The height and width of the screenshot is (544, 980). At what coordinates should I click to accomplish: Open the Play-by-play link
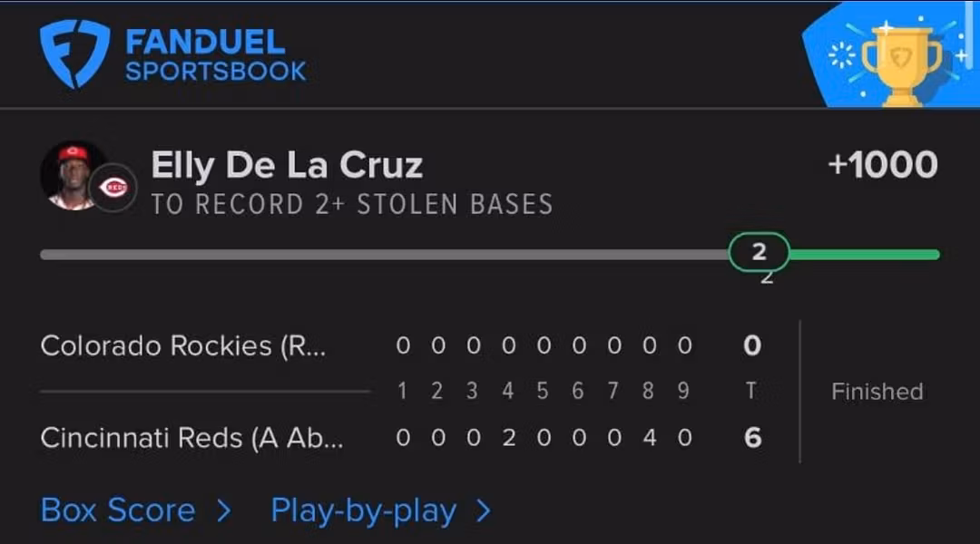[x=363, y=511]
